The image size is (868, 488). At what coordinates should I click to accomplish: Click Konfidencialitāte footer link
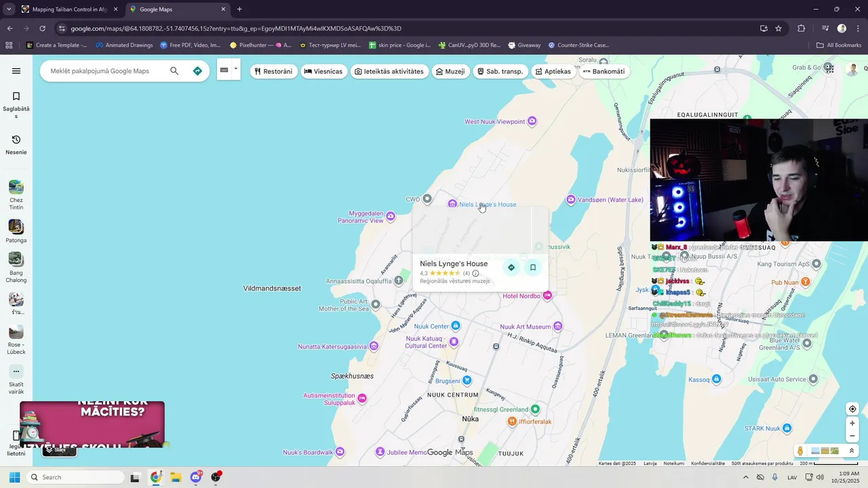tap(708, 464)
